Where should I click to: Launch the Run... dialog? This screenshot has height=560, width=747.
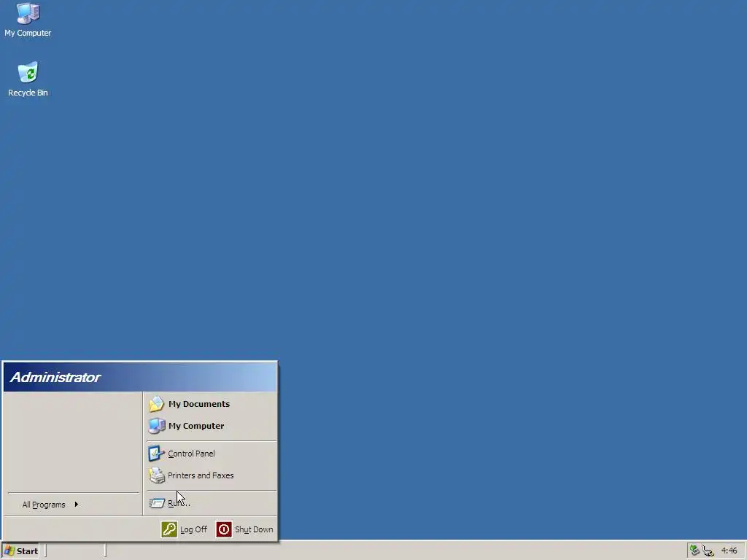pyautogui.click(x=211, y=503)
